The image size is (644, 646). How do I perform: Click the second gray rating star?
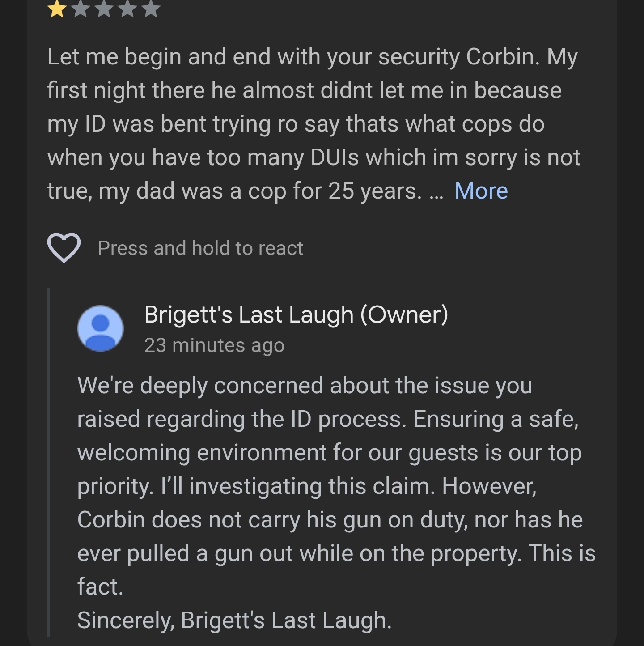[x=80, y=8]
